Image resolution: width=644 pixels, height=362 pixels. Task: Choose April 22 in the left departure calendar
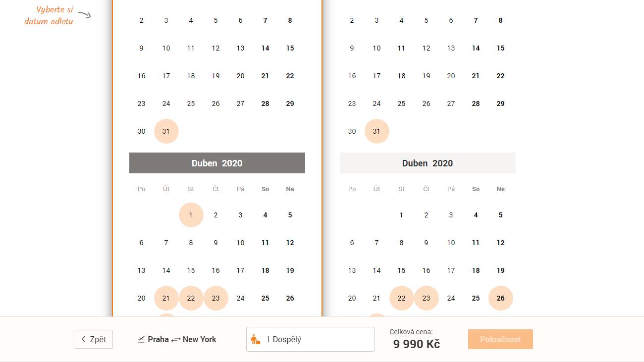pos(191,298)
